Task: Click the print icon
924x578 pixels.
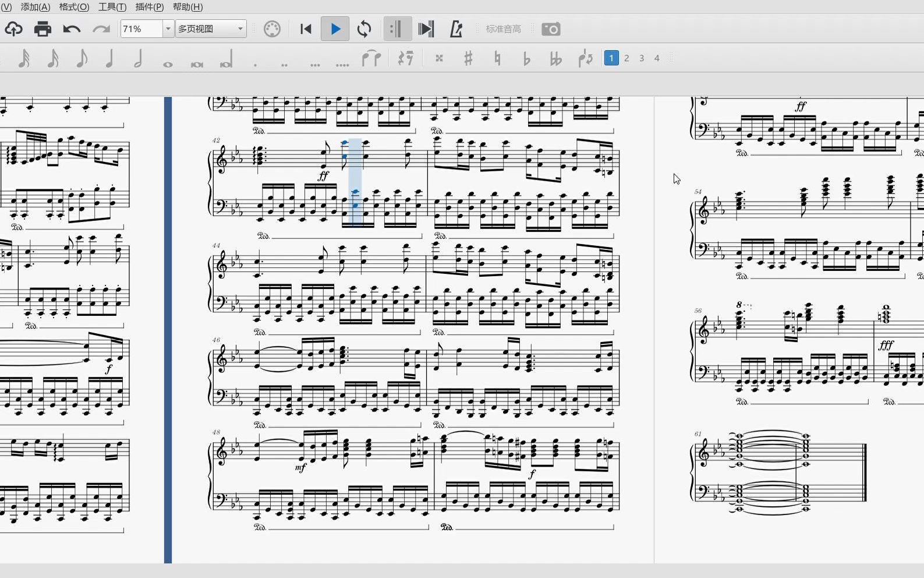Action: tap(43, 29)
